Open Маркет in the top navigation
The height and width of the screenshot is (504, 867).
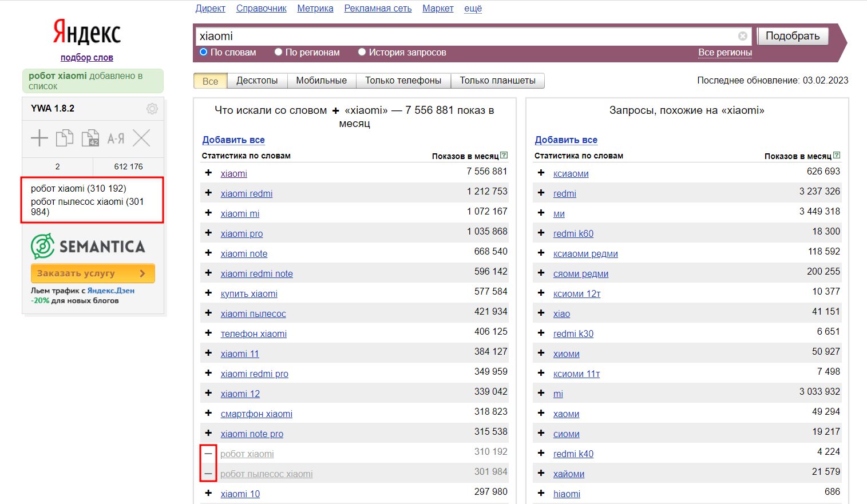(x=438, y=8)
